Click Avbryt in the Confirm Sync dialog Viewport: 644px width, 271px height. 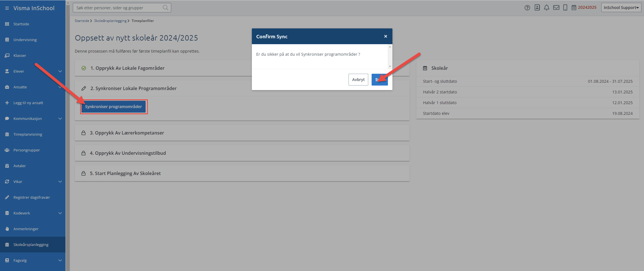358,80
